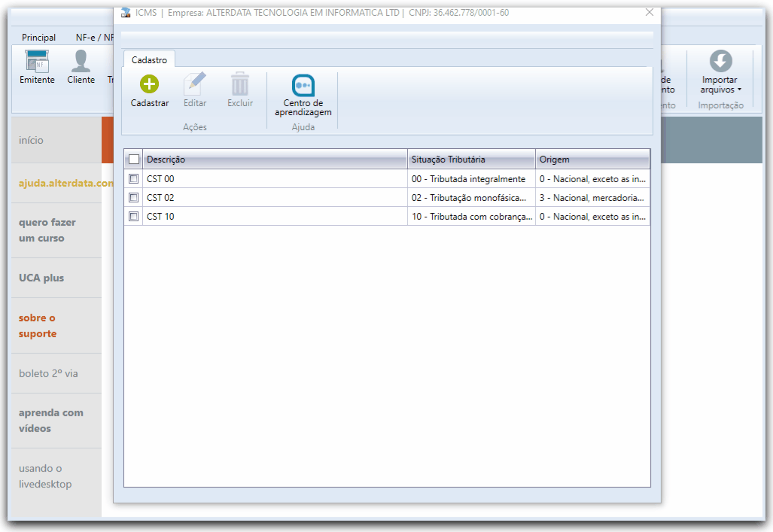Click the Emitente icon in main window
Viewport: 773px width, 532px height.
[37, 62]
